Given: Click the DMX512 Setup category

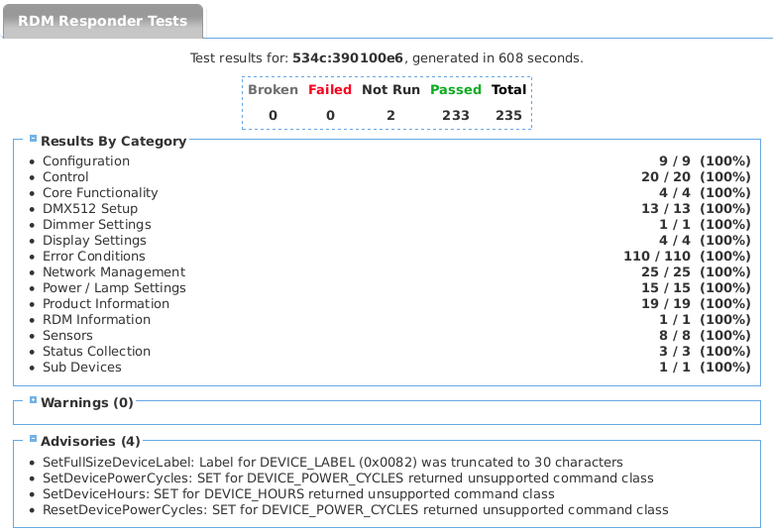Looking at the screenshot, I should [x=90, y=208].
